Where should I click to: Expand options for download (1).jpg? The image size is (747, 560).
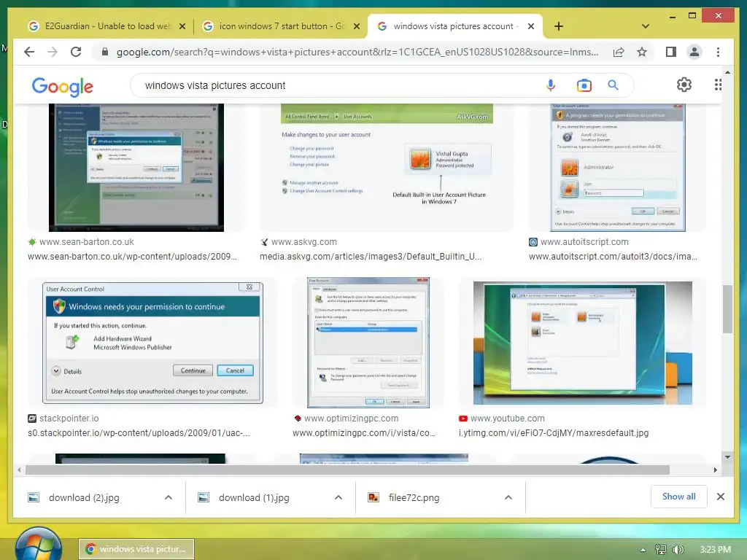[338, 497]
